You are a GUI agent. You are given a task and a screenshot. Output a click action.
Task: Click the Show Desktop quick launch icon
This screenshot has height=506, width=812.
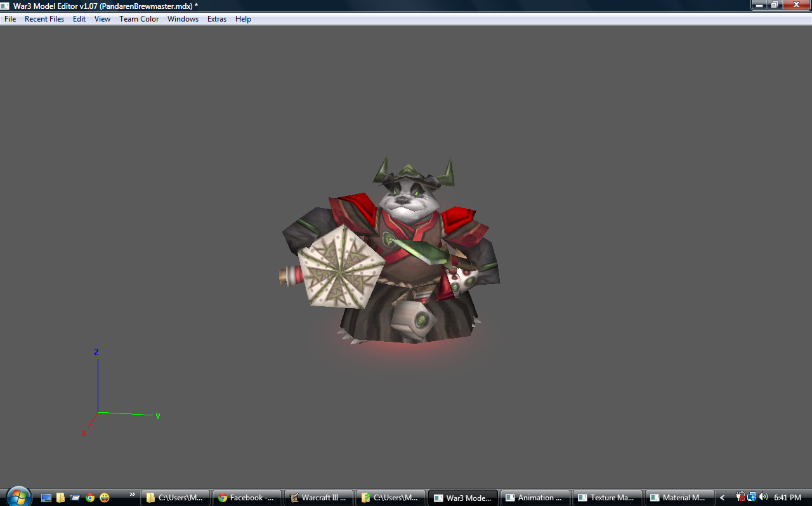(x=46, y=498)
